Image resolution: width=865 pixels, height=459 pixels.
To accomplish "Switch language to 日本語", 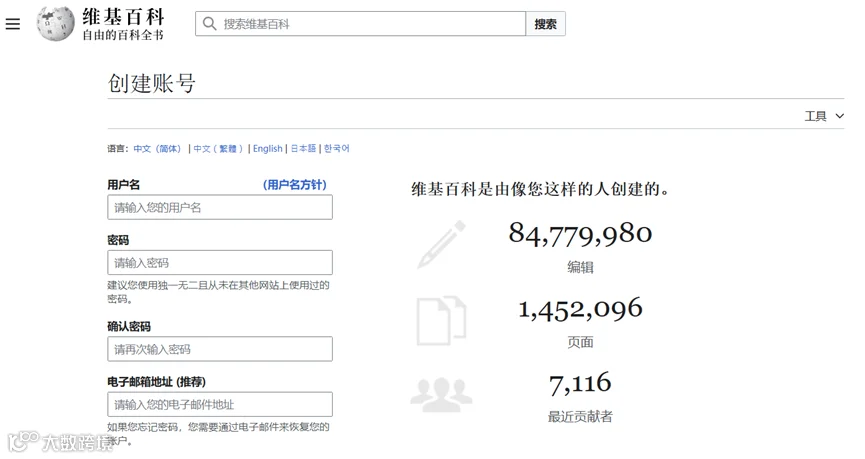I will [x=303, y=148].
